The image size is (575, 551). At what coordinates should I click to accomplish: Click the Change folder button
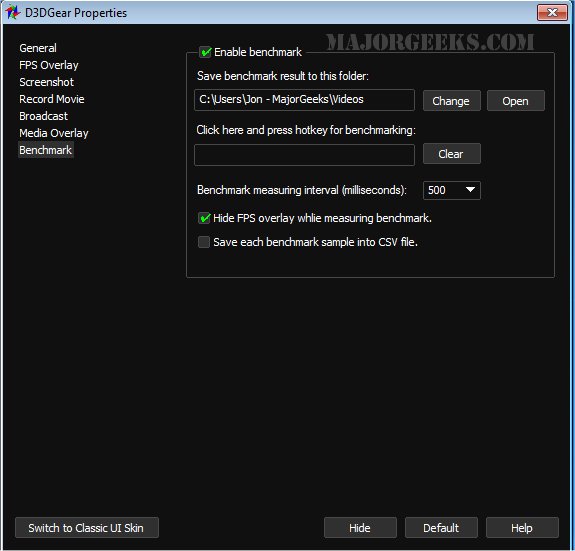pos(451,100)
